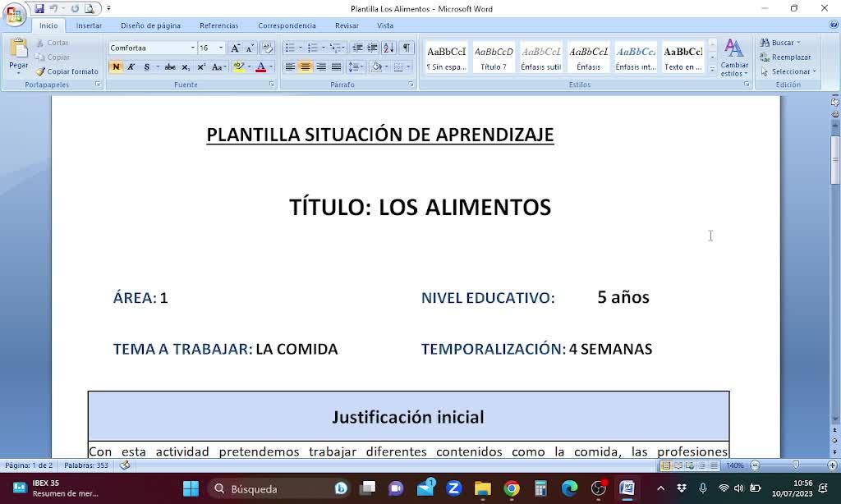841x504 pixels.
Task: Open the Revisar tab
Action: click(347, 25)
